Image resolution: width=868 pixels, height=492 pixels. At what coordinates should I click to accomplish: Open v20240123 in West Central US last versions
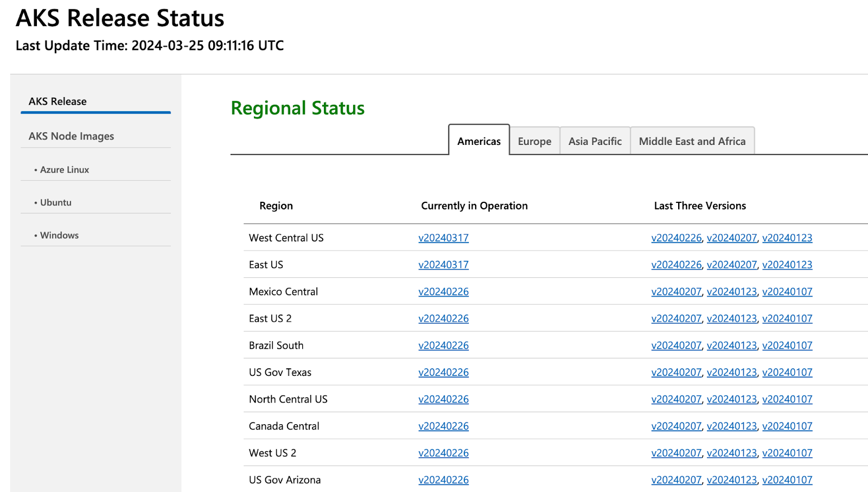[x=787, y=238]
